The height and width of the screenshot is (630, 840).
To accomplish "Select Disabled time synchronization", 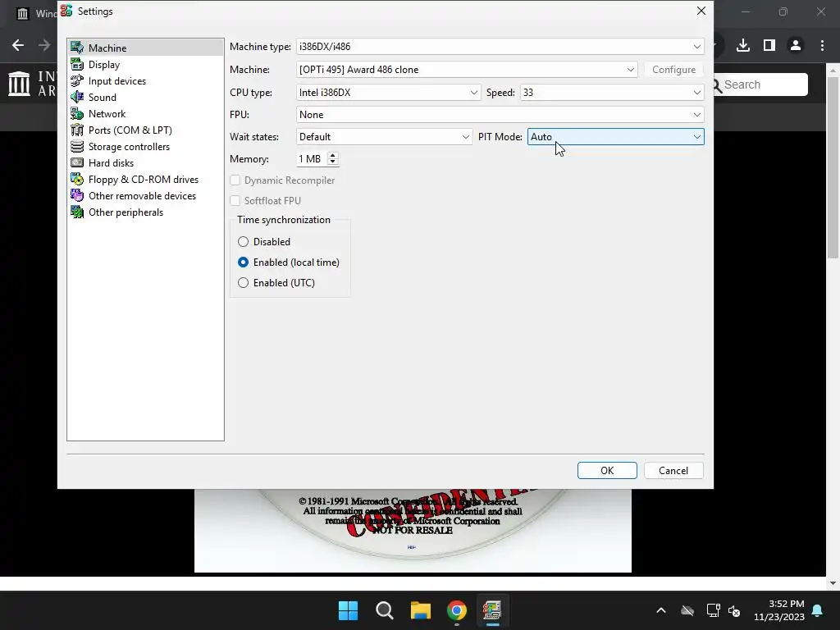I will pyautogui.click(x=243, y=242).
